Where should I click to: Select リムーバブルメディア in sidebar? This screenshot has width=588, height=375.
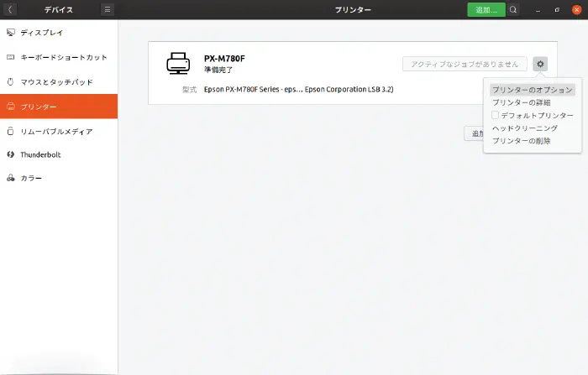click(59, 131)
